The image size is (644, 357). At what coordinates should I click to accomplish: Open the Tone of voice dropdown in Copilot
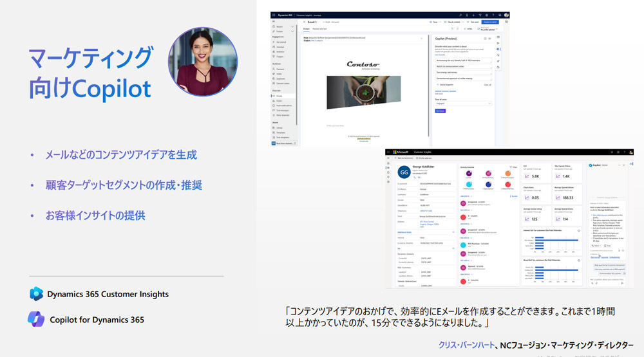coord(463,104)
